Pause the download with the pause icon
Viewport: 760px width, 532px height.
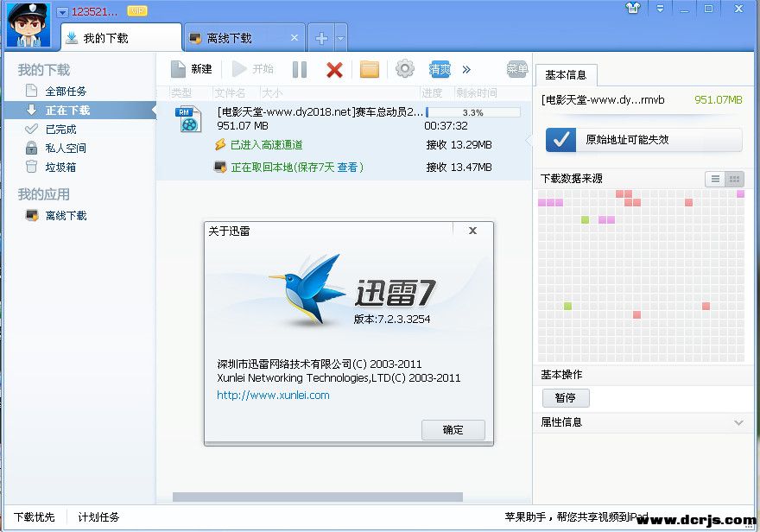click(x=300, y=69)
